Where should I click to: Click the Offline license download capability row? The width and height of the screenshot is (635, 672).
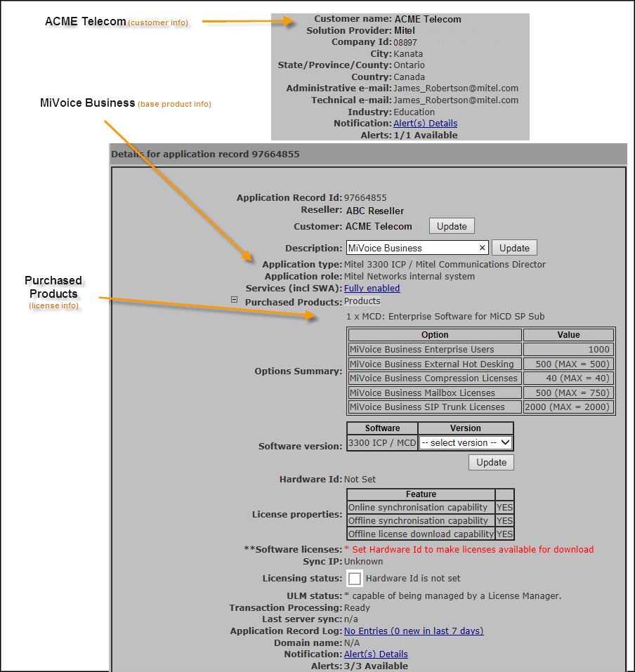[430, 534]
